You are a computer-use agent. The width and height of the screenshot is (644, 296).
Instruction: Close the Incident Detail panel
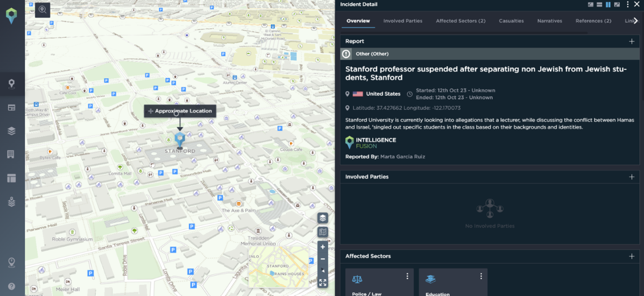(x=637, y=4)
